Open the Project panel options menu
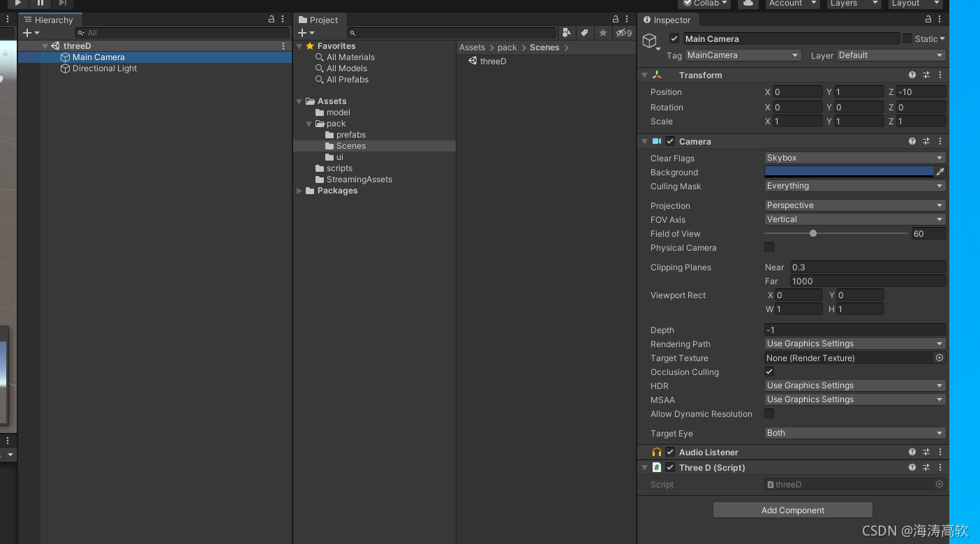This screenshot has height=544, width=980. (x=627, y=20)
